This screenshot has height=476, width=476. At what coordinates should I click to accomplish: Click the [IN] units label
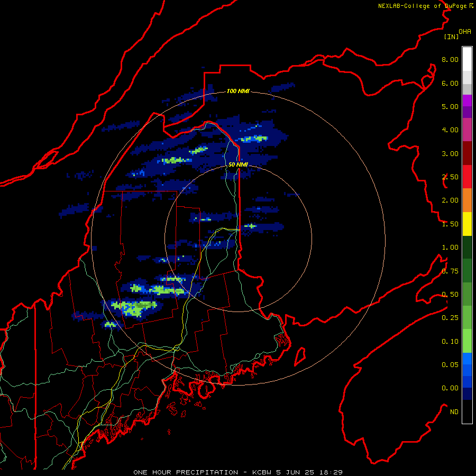pos(451,36)
